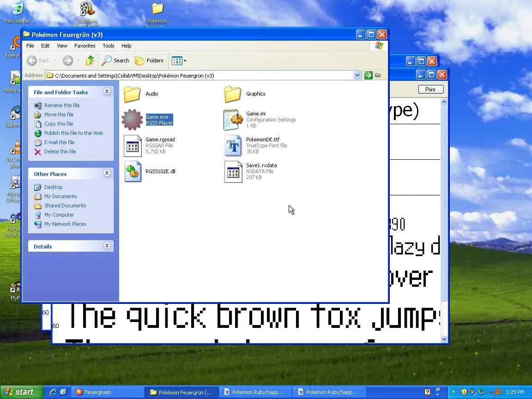This screenshot has width=532, height=399.
Task: Click the system tray security shield icon
Action: [465, 392]
